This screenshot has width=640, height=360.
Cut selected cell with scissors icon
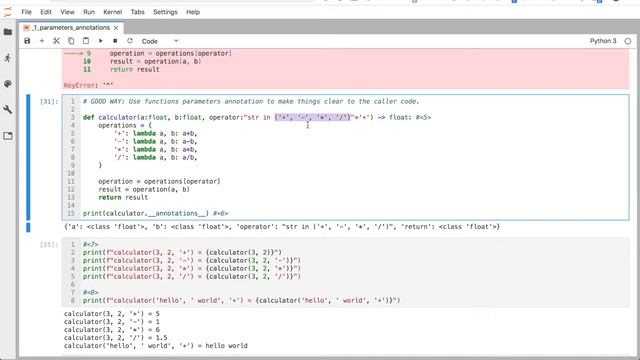point(56,41)
